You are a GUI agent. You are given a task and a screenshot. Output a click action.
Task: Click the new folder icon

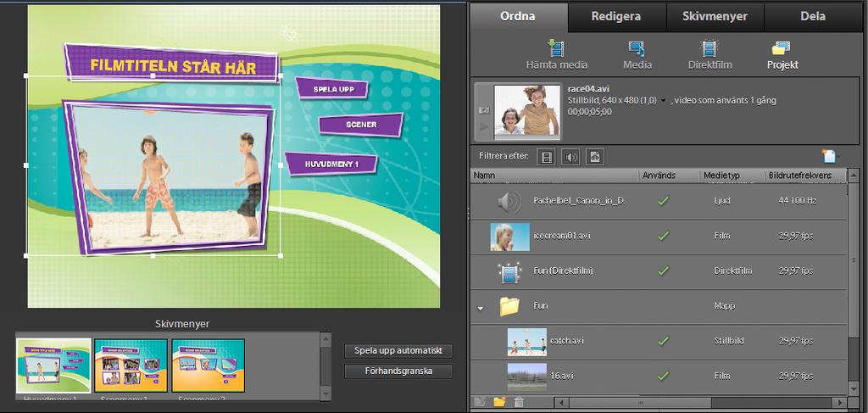tap(500, 403)
